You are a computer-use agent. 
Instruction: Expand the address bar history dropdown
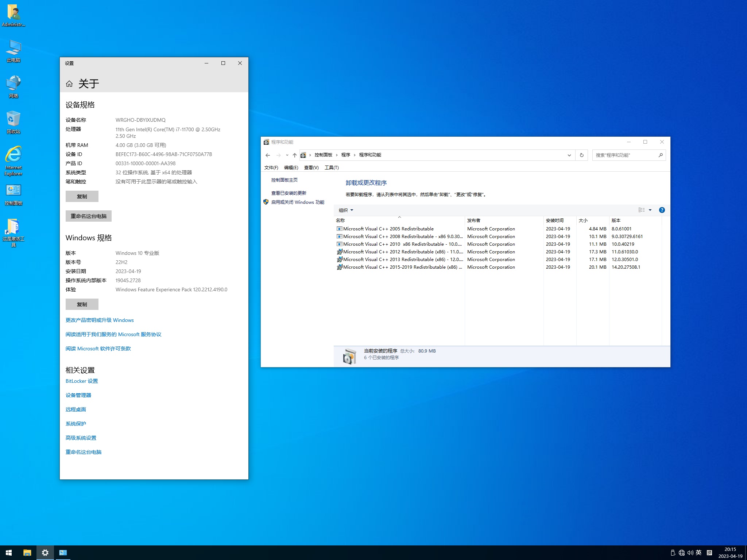click(569, 155)
